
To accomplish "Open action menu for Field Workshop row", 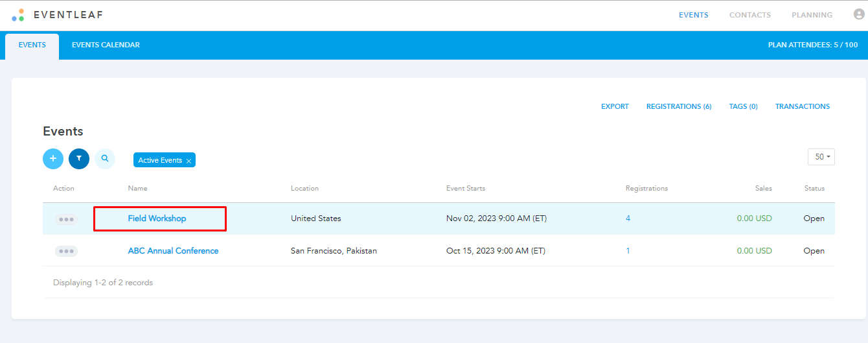I will point(66,219).
